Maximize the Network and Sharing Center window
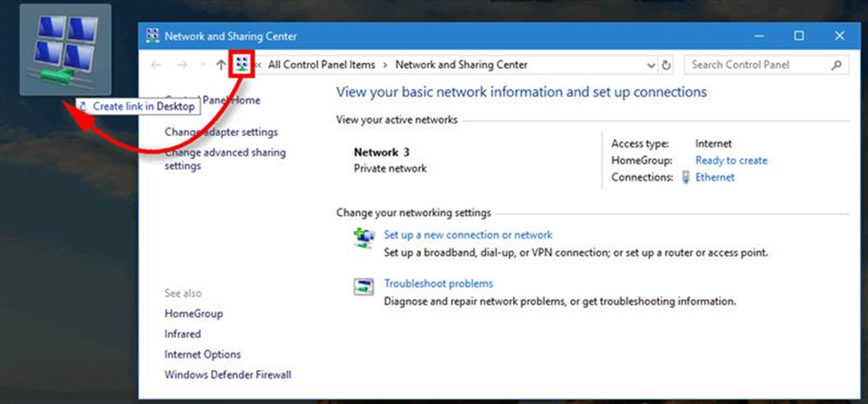Screen dimensions: 868x404 tap(799, 35)
